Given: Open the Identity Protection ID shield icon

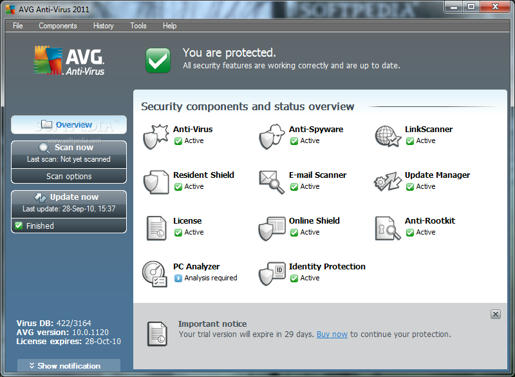Looking at the screenshot, I should (272, 274).
